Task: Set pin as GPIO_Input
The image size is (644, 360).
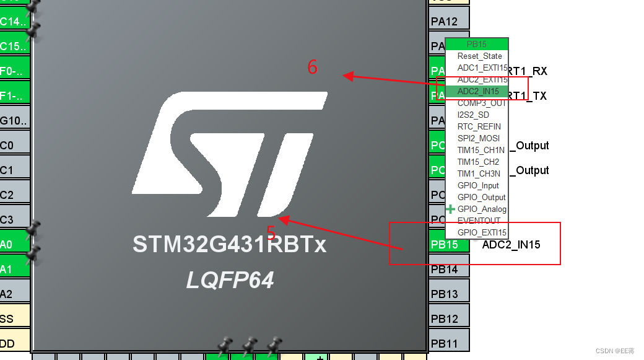Action: tap(478, 186)
